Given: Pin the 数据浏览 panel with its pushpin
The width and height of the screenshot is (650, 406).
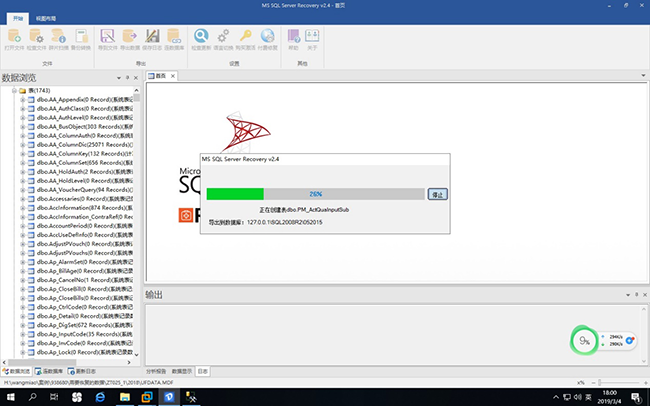Looking at the screenshot, I should (x=127, y=78).
